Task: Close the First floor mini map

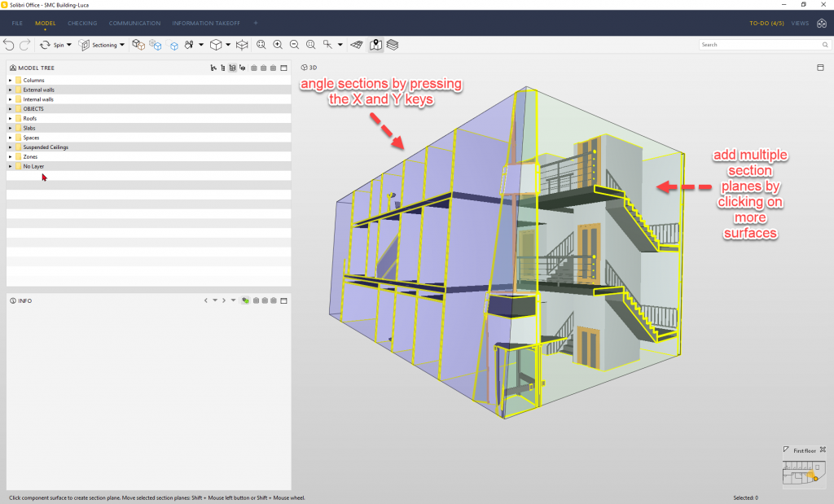Action: coord(823,449)
